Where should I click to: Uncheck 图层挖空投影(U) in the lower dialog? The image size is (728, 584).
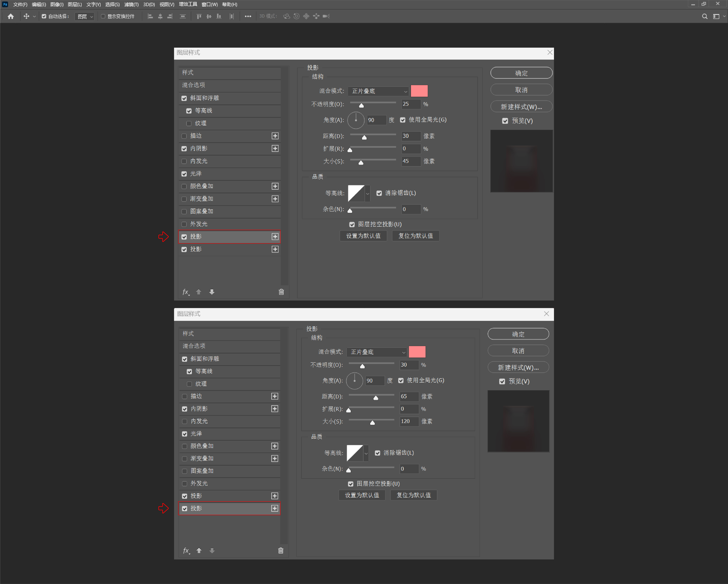point(351,484)
